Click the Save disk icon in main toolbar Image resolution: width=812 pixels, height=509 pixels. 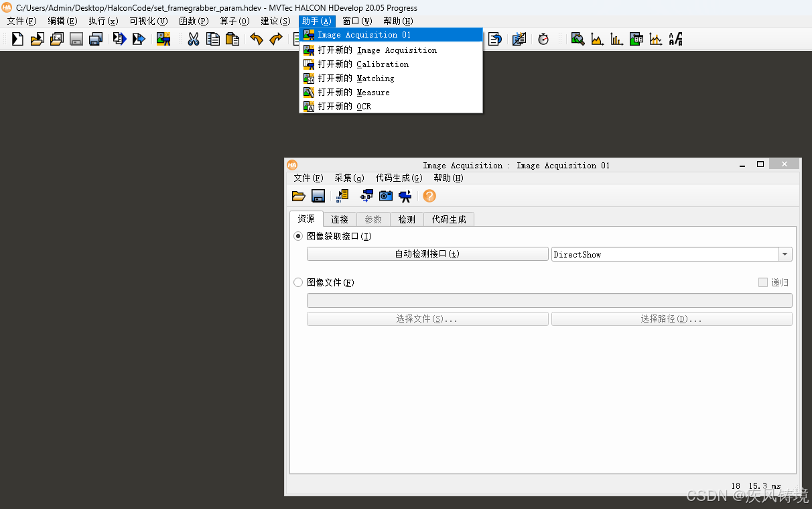click(76, 39)
